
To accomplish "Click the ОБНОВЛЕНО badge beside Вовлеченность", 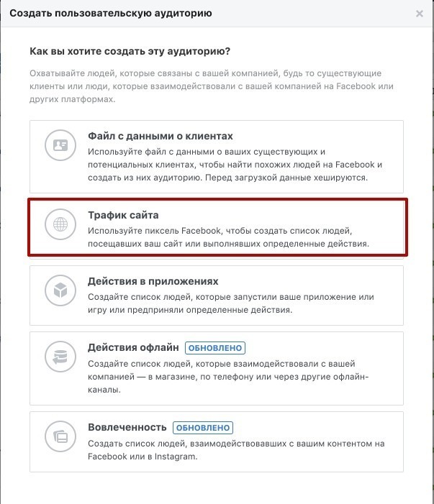I will click(x=203, y=428).
